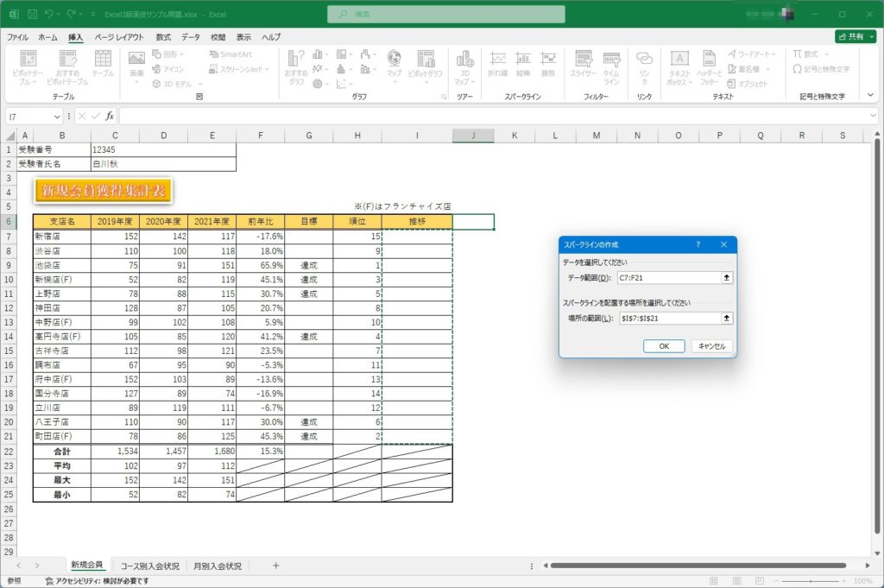
Task: Click OK in the sparkline dialog
Action: pos(664,345)
